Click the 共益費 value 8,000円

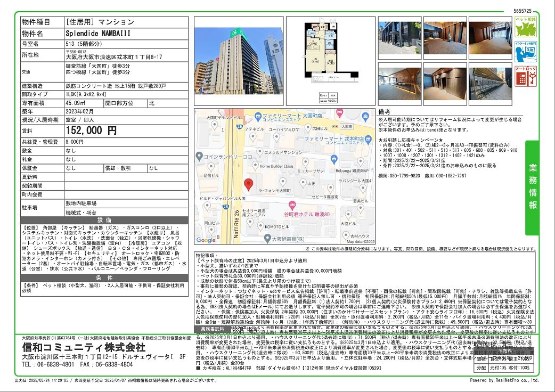(x=75, y=142)
